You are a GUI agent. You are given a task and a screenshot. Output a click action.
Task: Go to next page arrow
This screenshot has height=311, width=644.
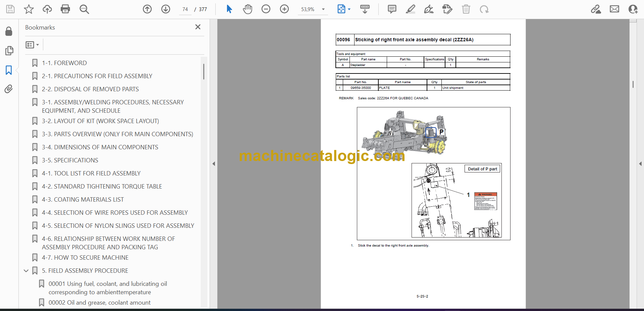(x=166, y=9)
